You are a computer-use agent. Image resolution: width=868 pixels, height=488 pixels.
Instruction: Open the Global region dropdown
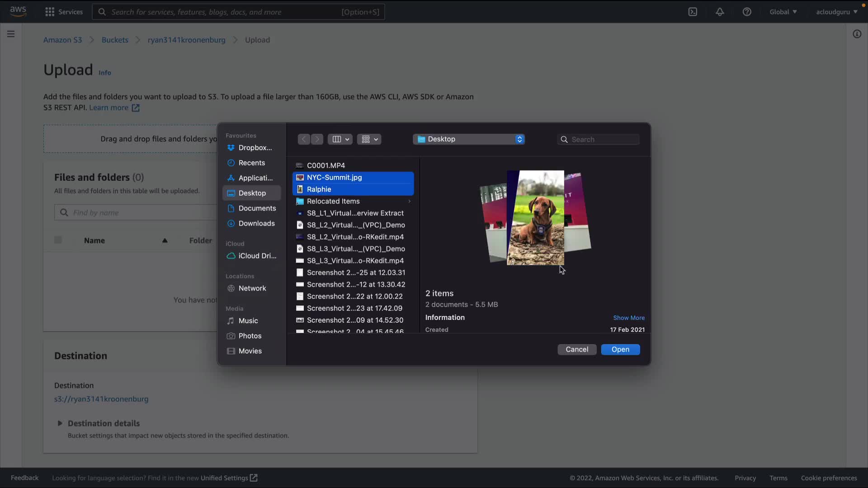pyautogui.click(x=783, y=12)
